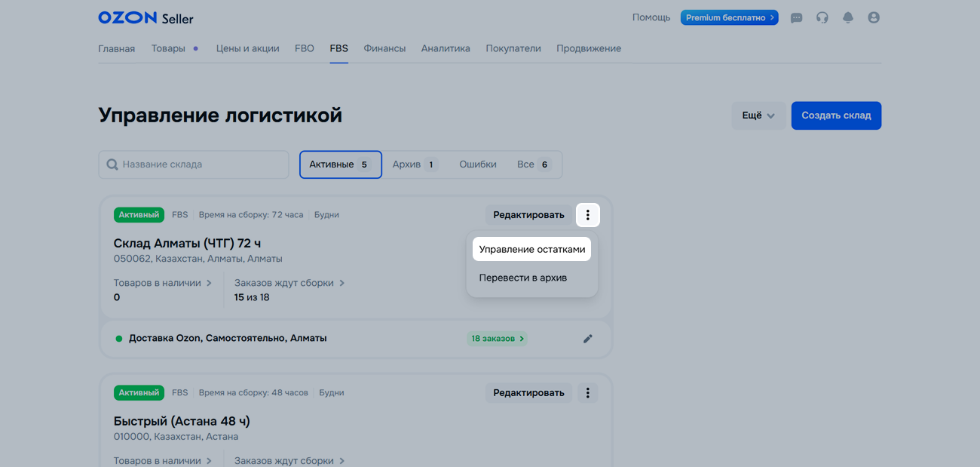Open the chat messages icon

pyautogui.click(x=796, y=17)
